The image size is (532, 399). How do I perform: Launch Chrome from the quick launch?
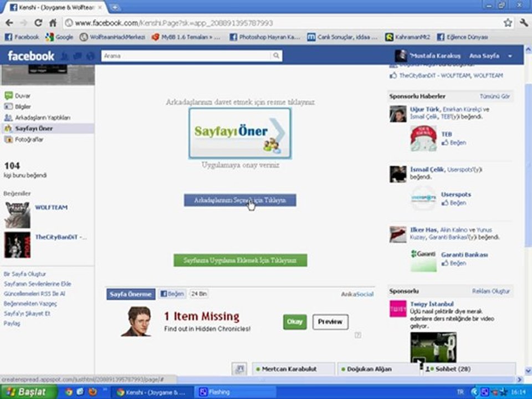coord(69,392)
